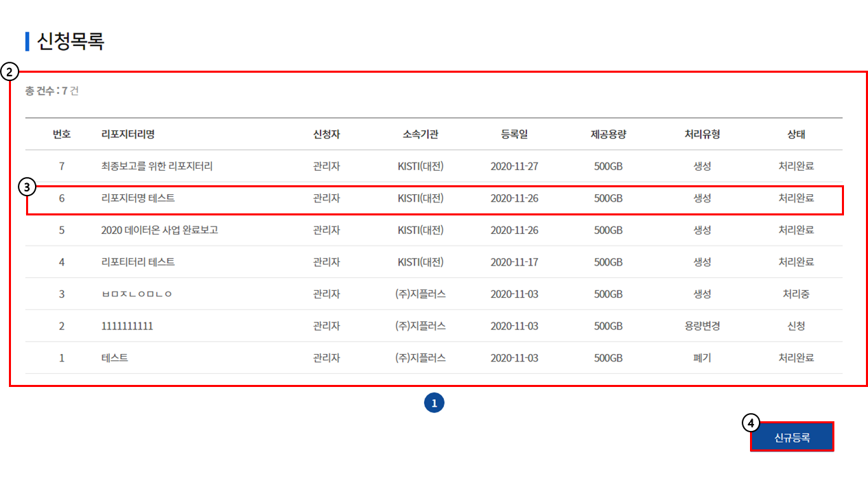Click the 등록일 column header
Image resolution: width=868 pixels, height=494 pixels.
(x=514, y=134)
